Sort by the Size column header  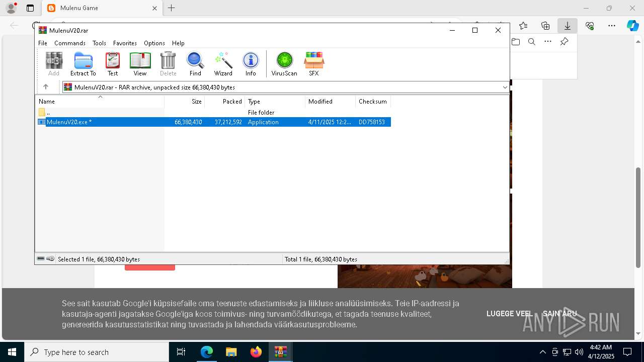[184, 101]
